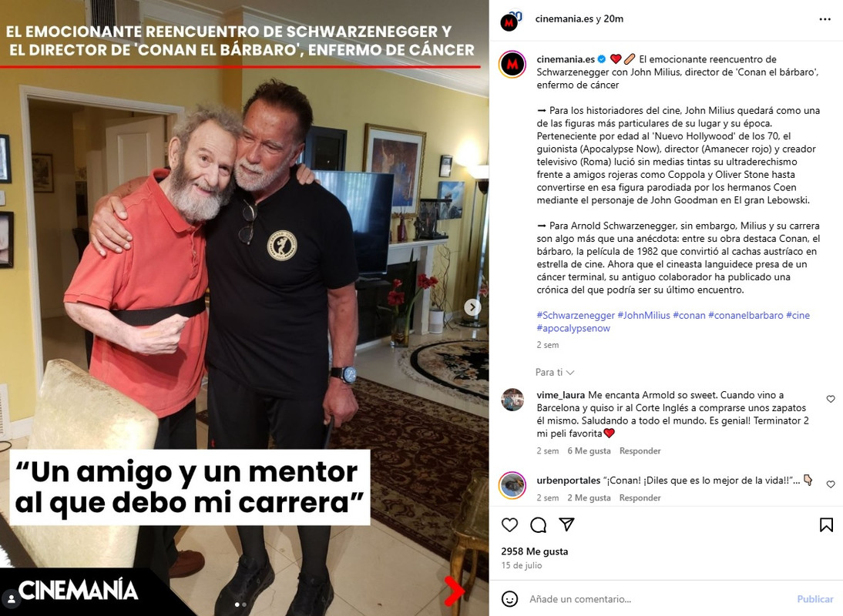This screenshot has width=843, height=616.
Task: Open the emoji picker in comment box
Action: pyautogui.click(x=509, y=598)
